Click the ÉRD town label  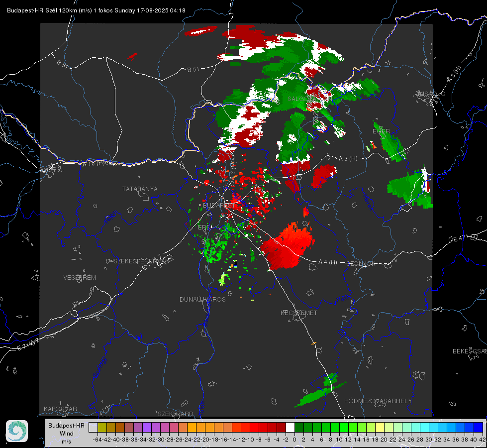(x=204, y=227)
